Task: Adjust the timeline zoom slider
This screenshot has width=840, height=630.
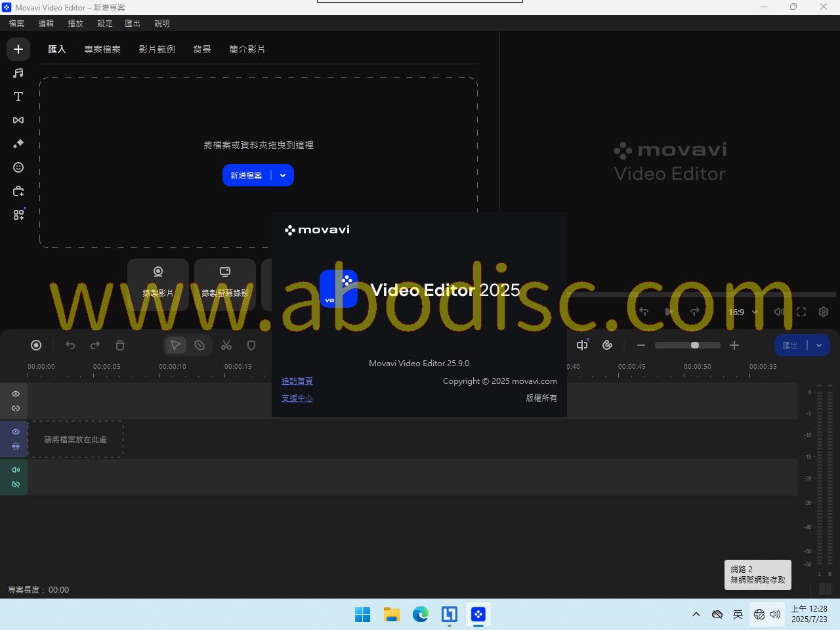Action: [688, 345]
